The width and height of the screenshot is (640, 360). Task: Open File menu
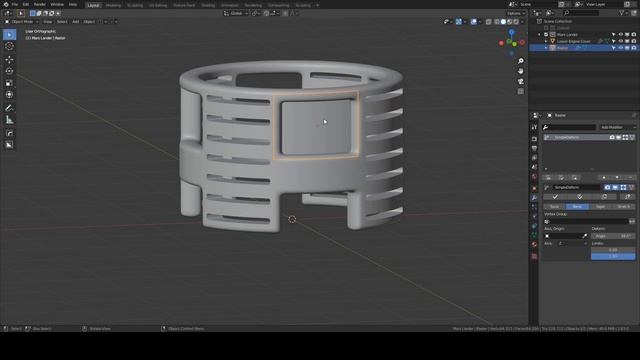tap(15, 4)
